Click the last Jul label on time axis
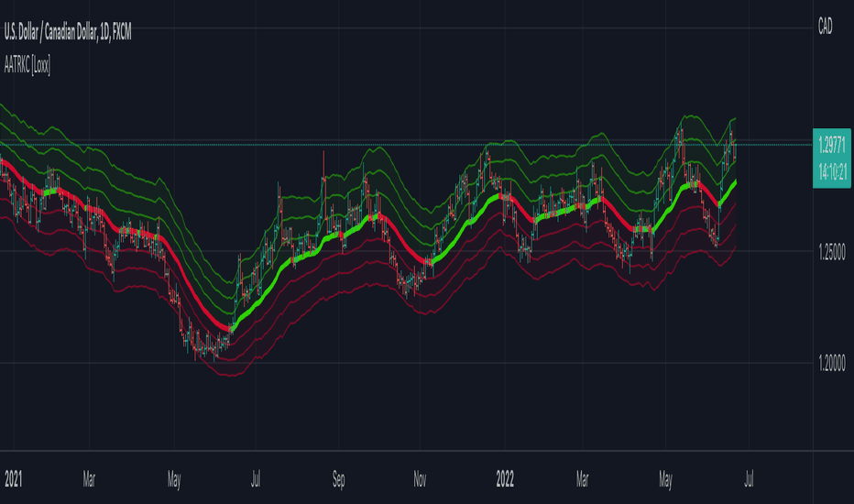Screen dimensions: 854x504 pyautogui.click(x=749, y=479)
